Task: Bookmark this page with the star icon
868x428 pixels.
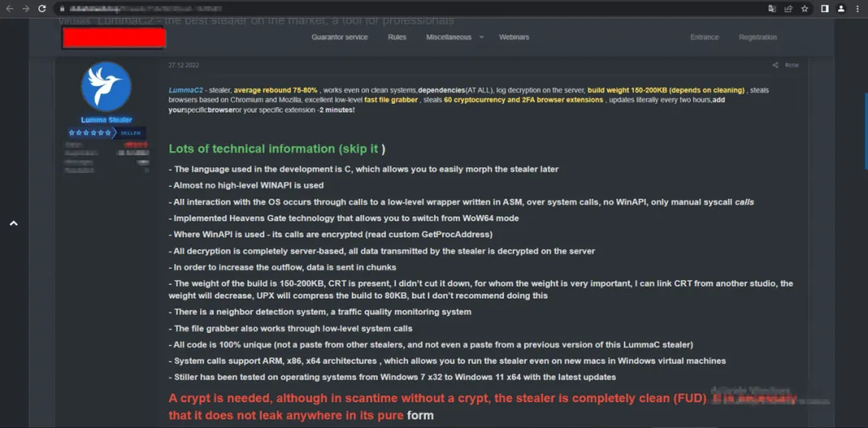Action: (805, 8)
